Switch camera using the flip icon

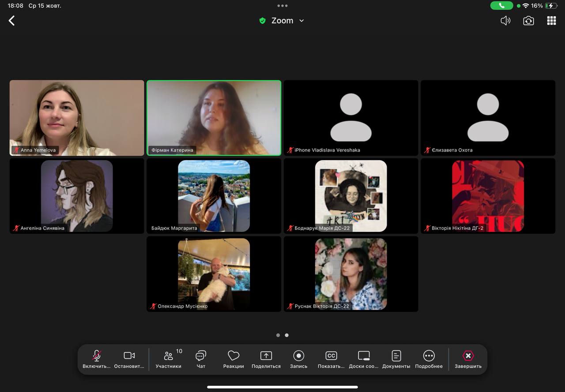tap(528, 21)
